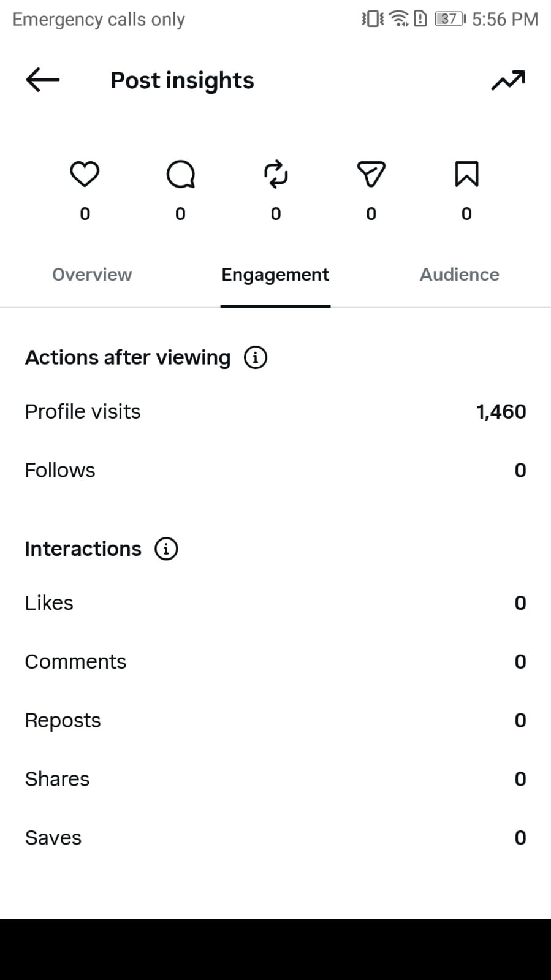The width and height of the screenshot is (551, 980).
Task: Tap the comment bubble icon
Action: (x=180, y=174)
